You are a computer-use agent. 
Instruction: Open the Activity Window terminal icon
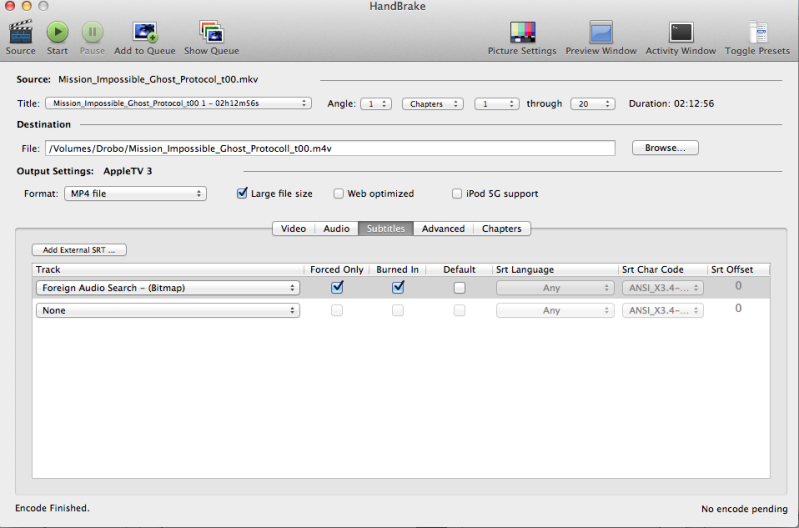click(x=681, y=32)
